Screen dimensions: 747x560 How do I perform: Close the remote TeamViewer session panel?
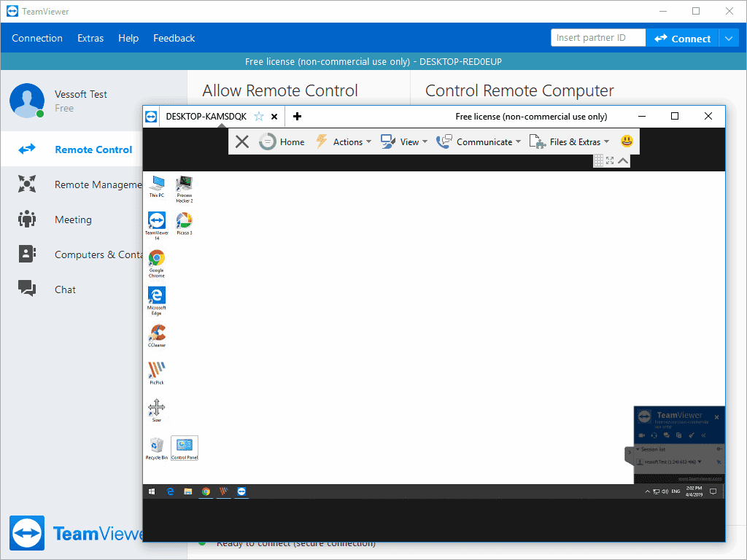point(716,417)
